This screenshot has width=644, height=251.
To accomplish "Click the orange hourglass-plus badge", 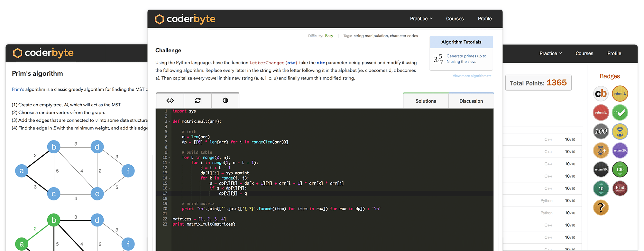I will (x=601, y=150).
